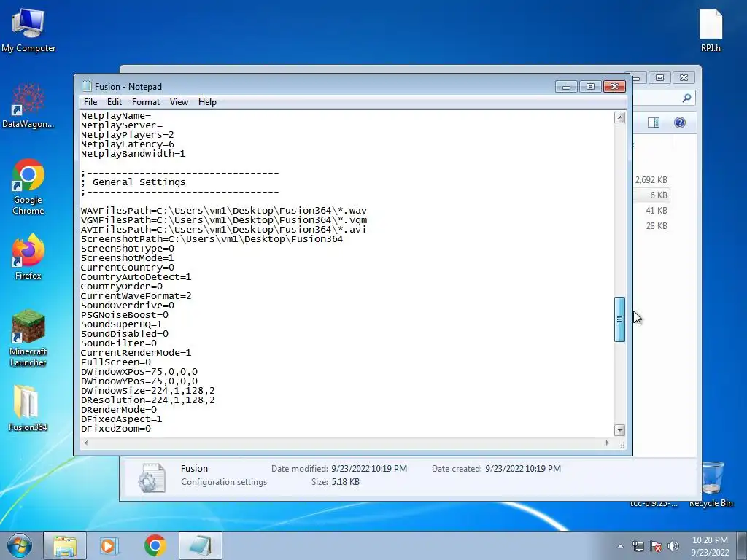
Task: Launch Firefox desktop shortcut
Action: tap(28, 256)
